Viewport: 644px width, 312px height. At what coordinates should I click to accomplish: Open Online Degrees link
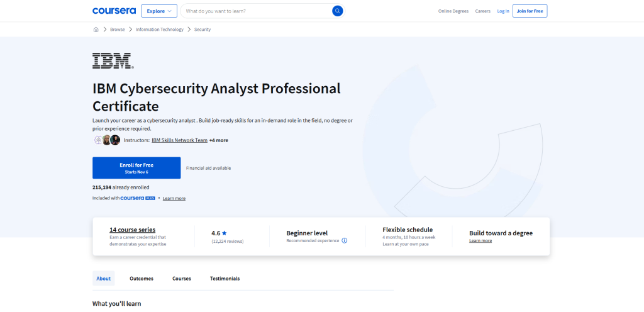(x=453, y=11)
